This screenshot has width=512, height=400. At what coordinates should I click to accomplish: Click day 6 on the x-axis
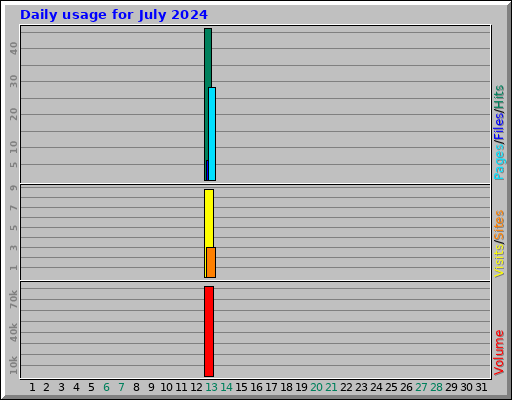pos(106,387)
